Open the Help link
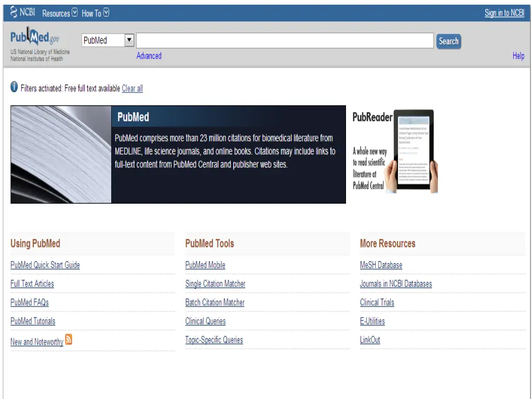 pos(518,56)
